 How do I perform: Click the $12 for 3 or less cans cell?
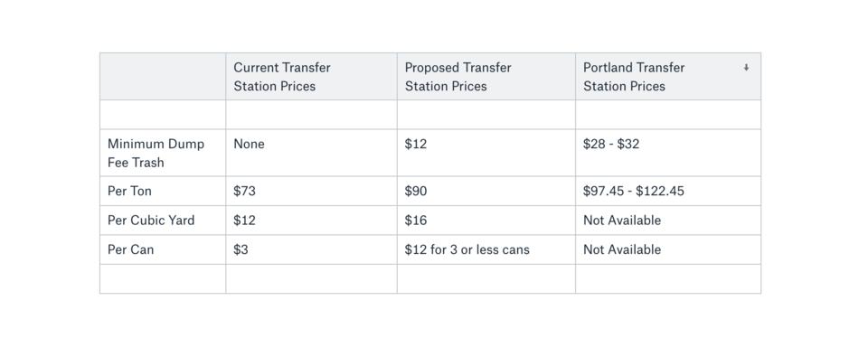[x=486, y=249]
